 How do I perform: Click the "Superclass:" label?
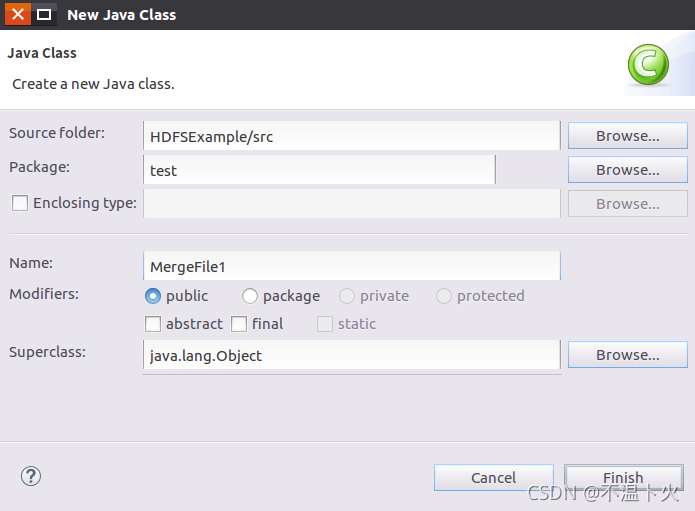47,352
